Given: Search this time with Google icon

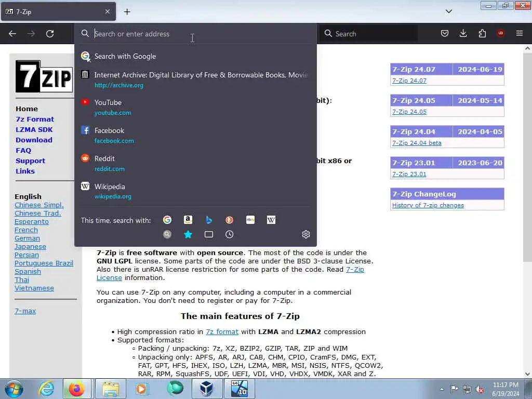Looking at the screenshot, I should 167,220.
